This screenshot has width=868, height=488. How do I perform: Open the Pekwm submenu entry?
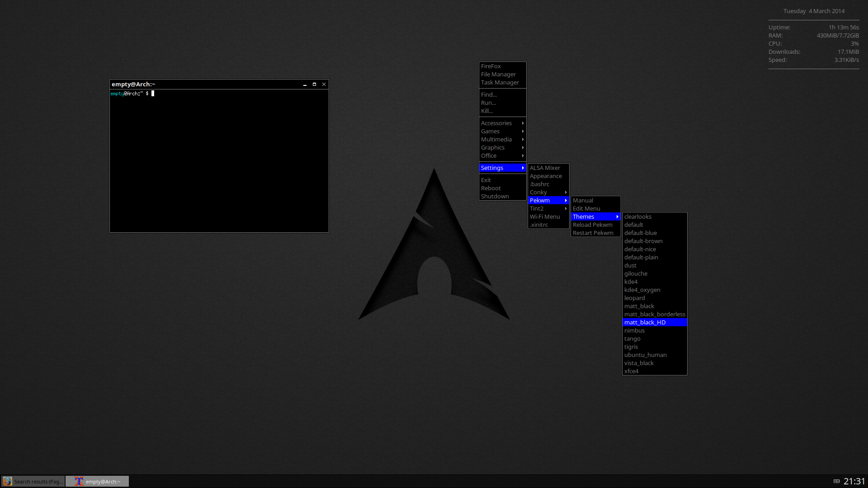point(548,200)
